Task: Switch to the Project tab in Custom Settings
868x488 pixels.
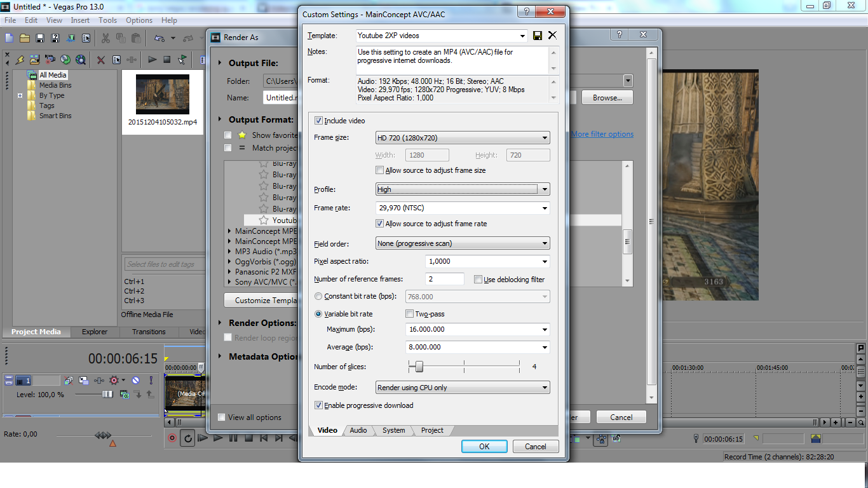Action: (432, 430)
